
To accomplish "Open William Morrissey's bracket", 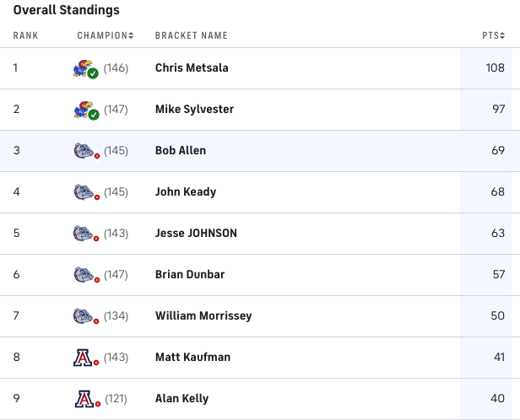I will click(203, 315).
